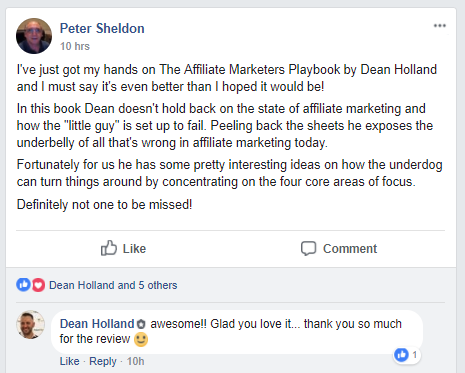Click the Comment button text
The width and height of the screenshot is (465, 373).
(x=350, y=249)
